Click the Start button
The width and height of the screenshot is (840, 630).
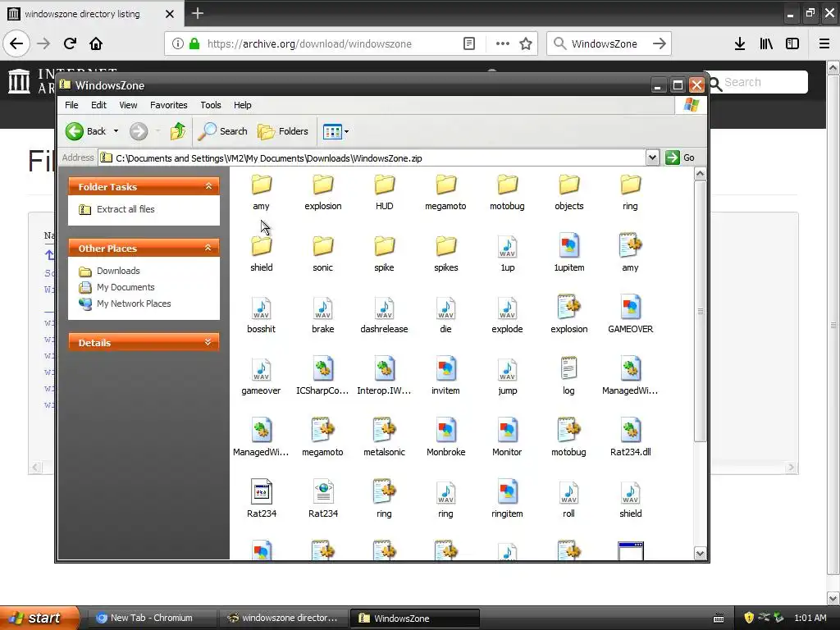[x=39, y=618]
